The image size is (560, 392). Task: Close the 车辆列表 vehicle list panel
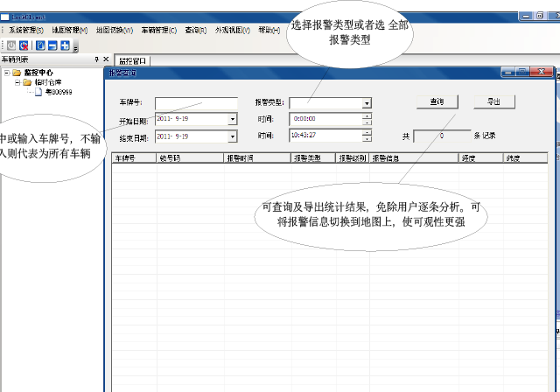tap(106, 59)
